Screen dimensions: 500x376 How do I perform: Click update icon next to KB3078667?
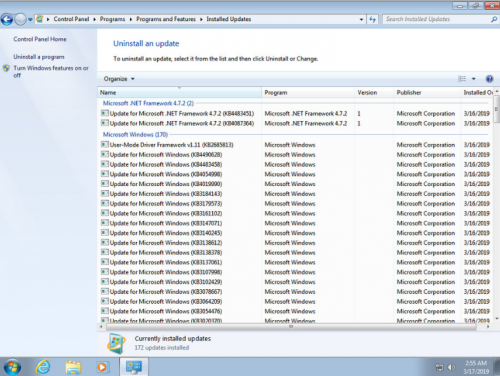(105, 291)
